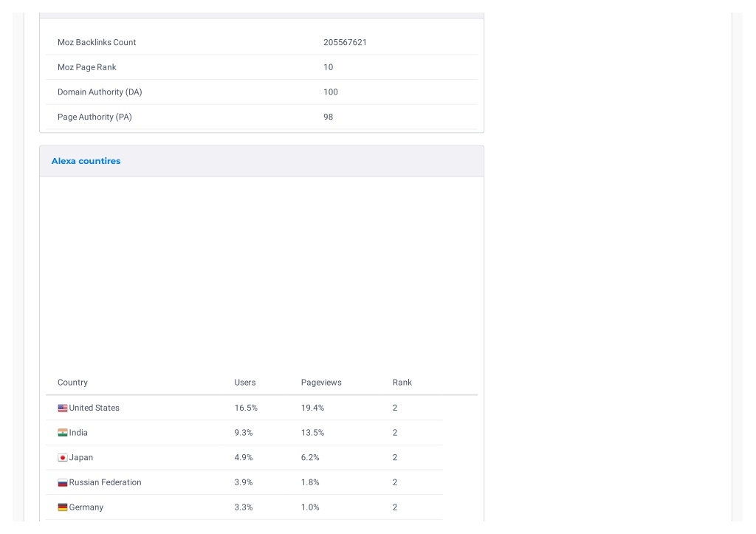Select the Domain Authority (DA) label

tap(100, 92)
